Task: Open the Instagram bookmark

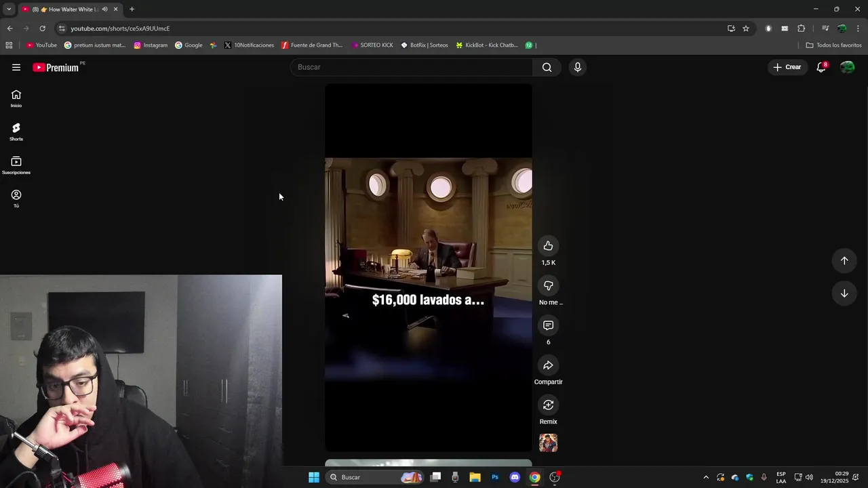Action: (151, 45)
